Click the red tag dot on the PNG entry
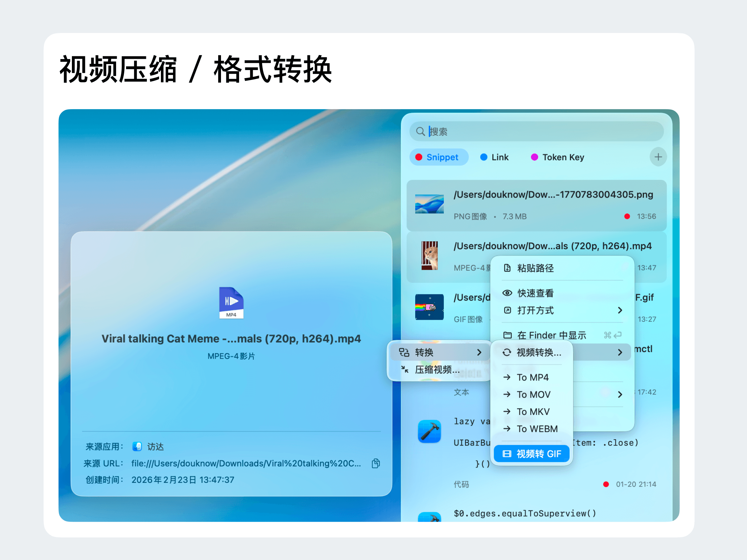Viewport: 747px width, 560px height. [627, 216]
